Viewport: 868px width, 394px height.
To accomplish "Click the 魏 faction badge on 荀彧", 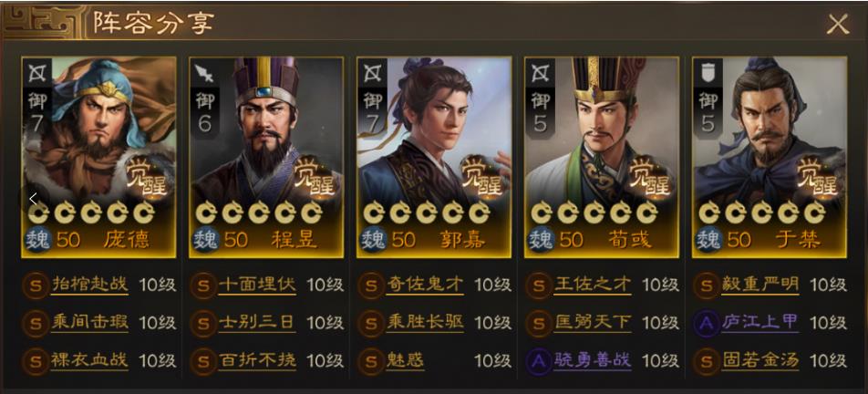I will click(x=539, y=240).
